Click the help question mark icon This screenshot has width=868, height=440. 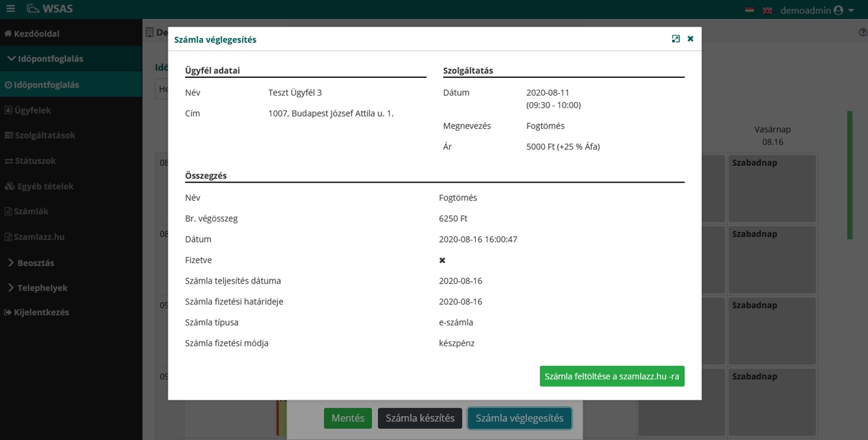[863, 33]
